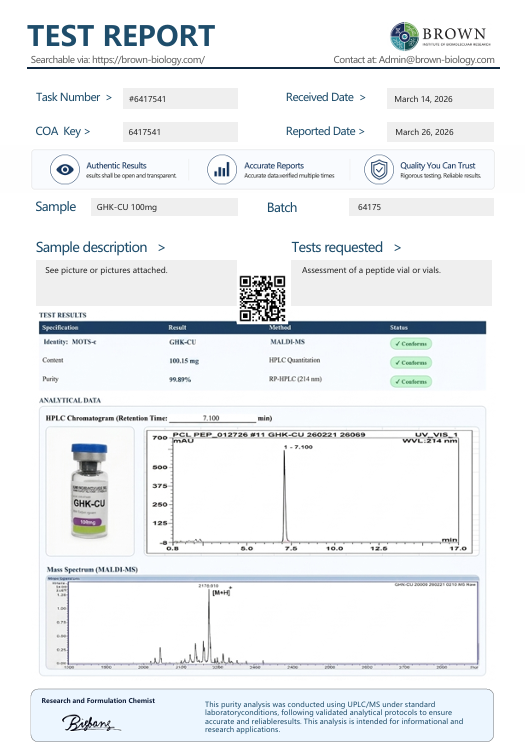Click the QR code in the center
Screen dimensions: 525x742
[262, 299]
